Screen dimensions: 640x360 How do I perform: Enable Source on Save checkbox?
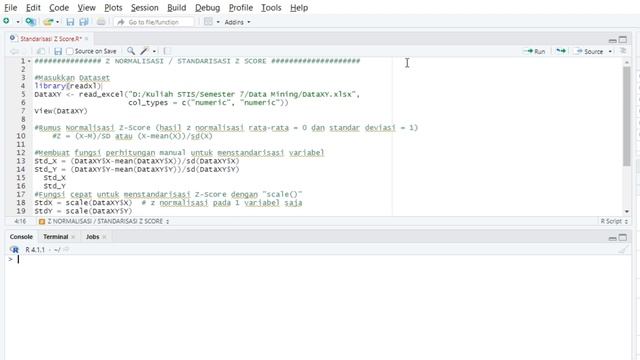click(70, 51)
